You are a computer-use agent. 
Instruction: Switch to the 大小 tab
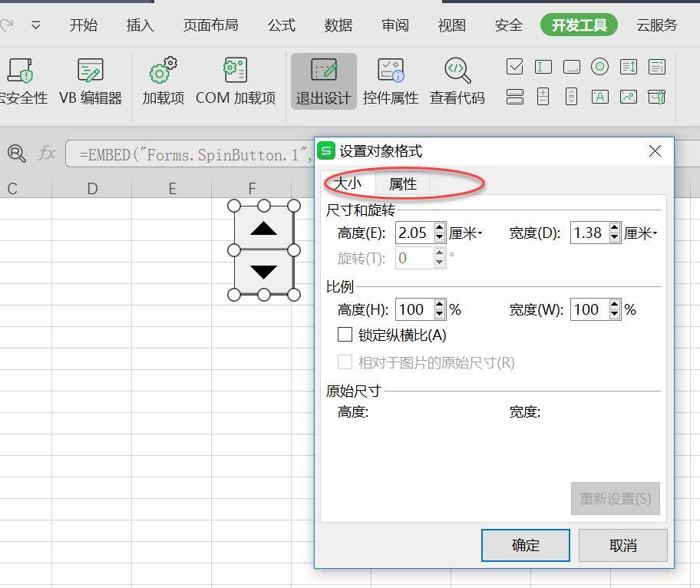tap(348, 183)
